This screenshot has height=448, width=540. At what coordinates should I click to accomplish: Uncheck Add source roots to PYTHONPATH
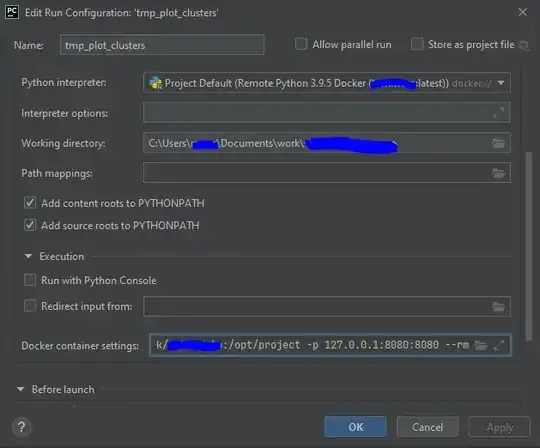point(30,225)
